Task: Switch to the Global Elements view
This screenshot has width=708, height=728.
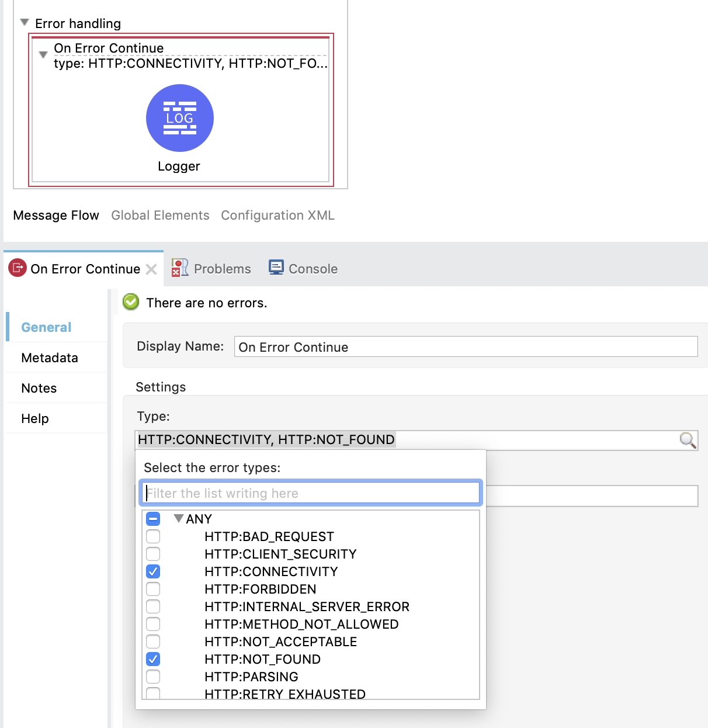Action: point(160,215)
